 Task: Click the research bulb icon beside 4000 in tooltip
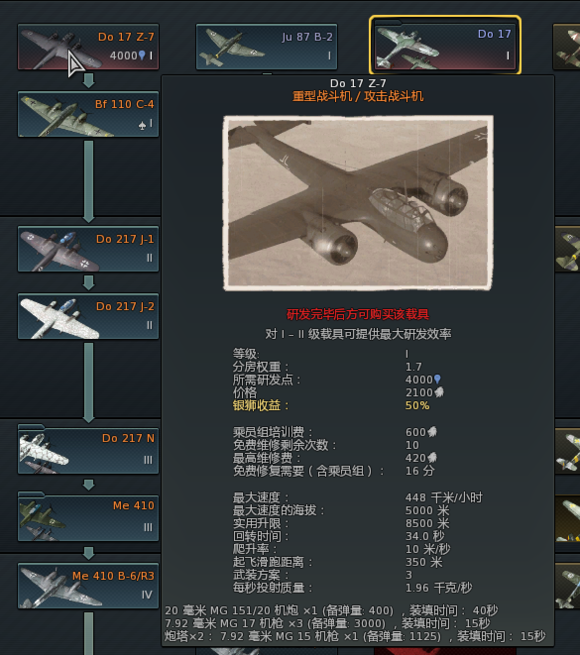coord(437,379)
